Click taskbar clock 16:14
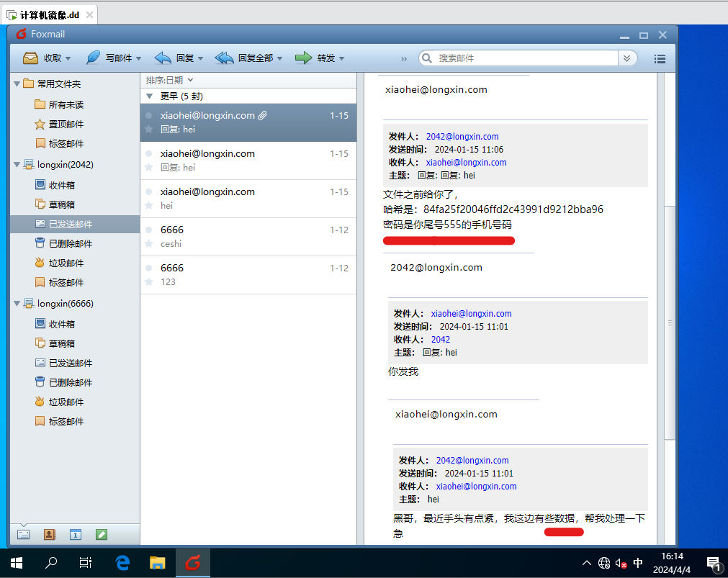This screenshot has height=578, width=728. [x=672, y=556]
